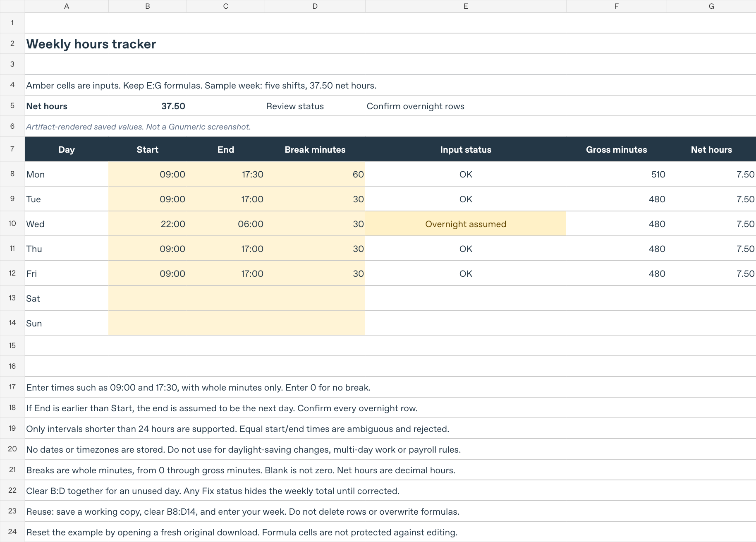
Task: Select Friday's net hours 7.50
Action: [x=745, y=273]
